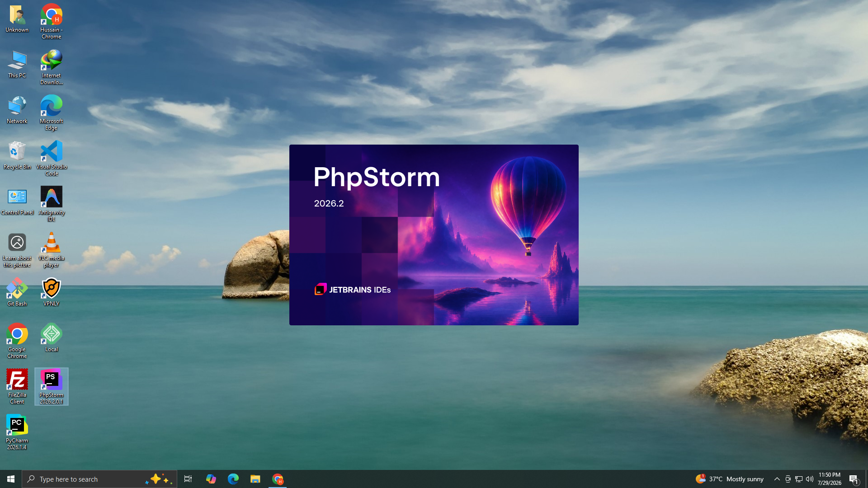
Task: Select the FileZilla Client shortcut
Action: pyautogui.click(x=17, y=387)
